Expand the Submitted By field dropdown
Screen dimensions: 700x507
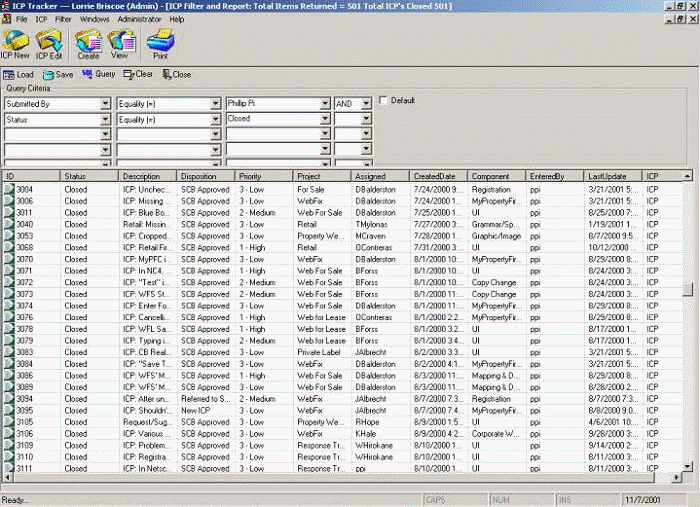pos(106,103)
